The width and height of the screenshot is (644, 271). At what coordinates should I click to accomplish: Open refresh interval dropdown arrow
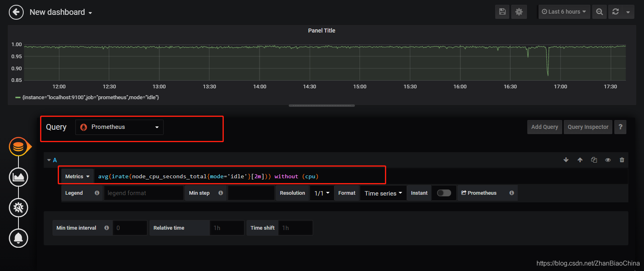pyautogui.click(x=628, y=12)
